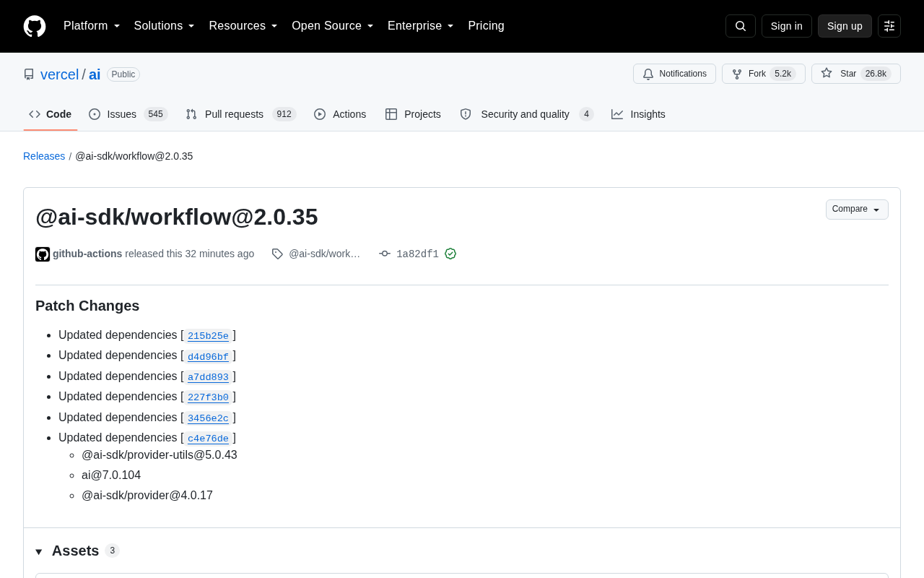
Task: Click the Fork count 5.2k
Action: [x=783, y=74]
